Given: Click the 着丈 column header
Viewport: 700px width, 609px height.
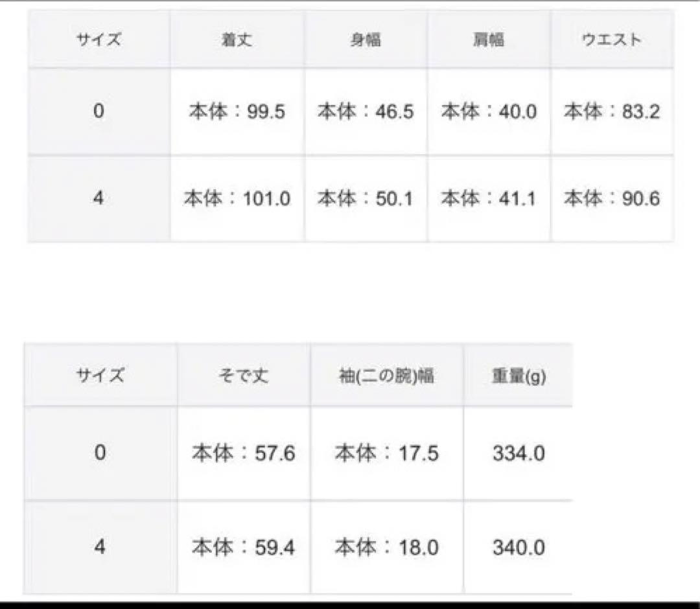Looking at the screenshot, I should [237, 40].
